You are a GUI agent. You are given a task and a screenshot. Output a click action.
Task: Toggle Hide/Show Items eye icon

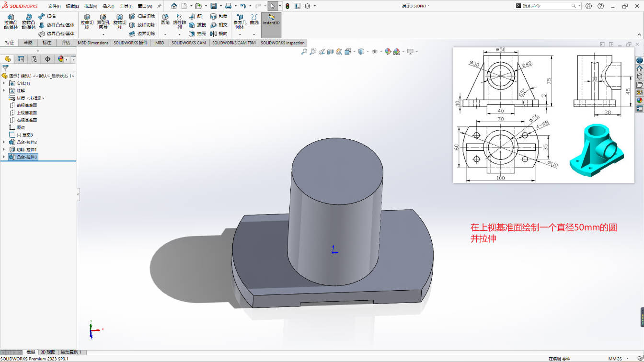coord(374,52)
